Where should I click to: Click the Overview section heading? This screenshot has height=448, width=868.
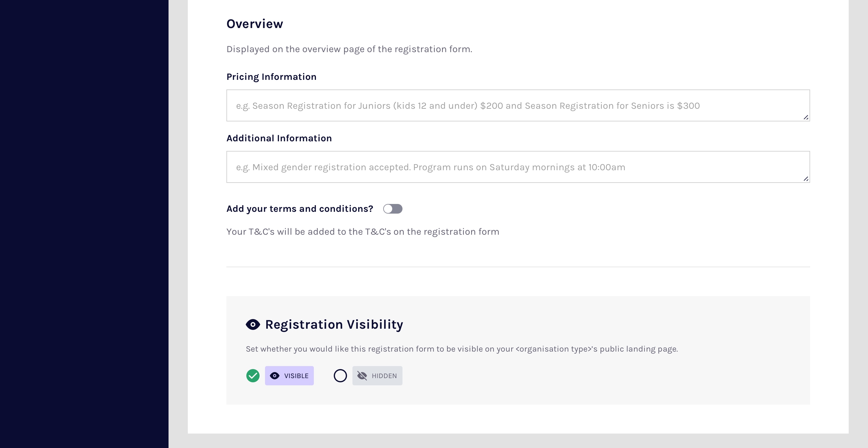pyautogui.click(x=255, y=24)
